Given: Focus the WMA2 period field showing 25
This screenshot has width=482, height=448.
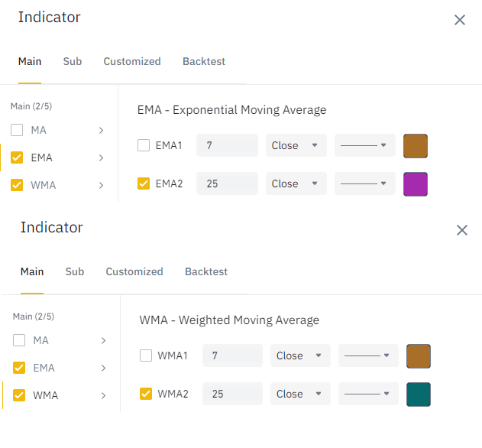Looking at the screenshot, I should 231,394.
